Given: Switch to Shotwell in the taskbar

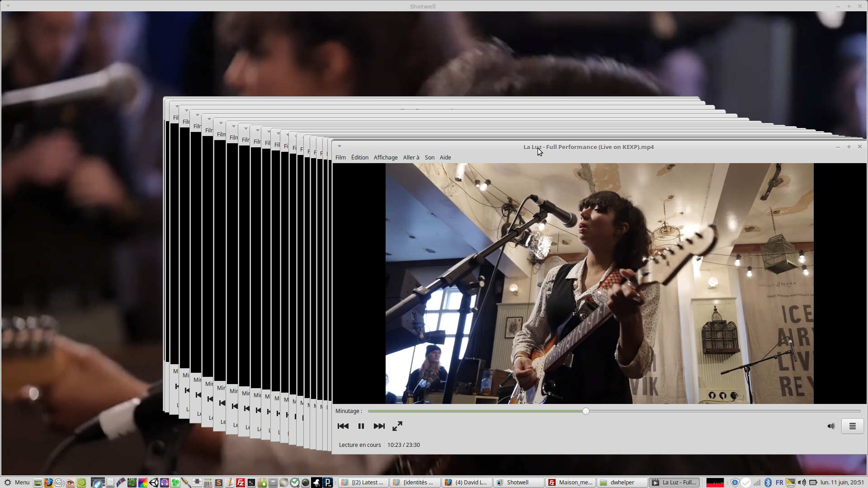Looking at the screenshot, I should (x=518, y=482).
